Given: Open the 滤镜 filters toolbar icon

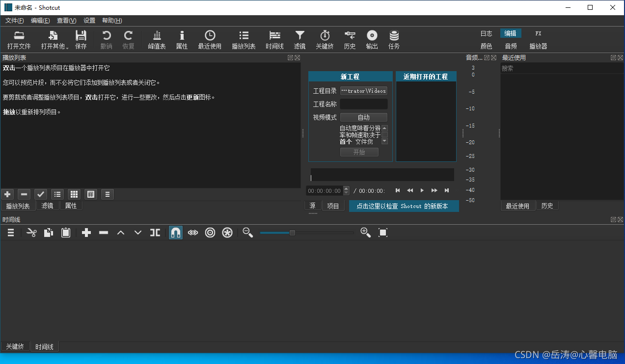Looking at the screenshot, I should pos(299,40).
